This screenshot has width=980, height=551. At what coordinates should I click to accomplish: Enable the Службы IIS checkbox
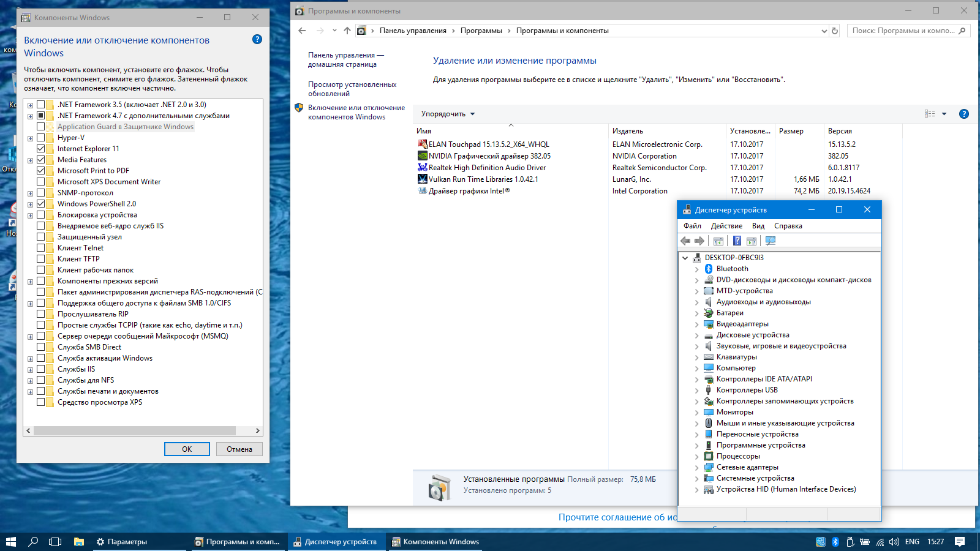(x=40, y=369)
